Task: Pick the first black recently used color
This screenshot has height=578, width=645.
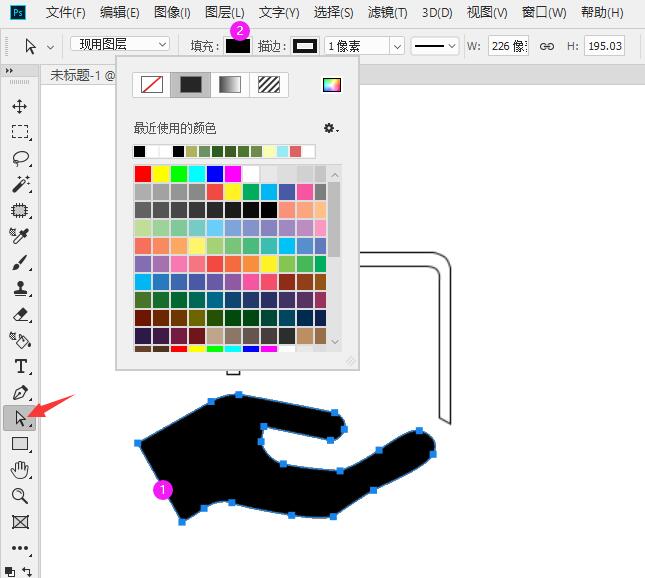Action: pos(139,151)
